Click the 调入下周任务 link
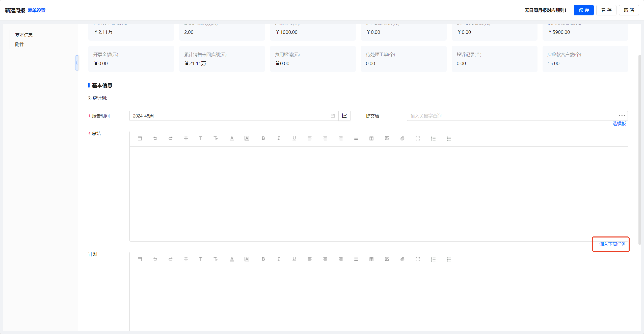This screenshot has height=334, width=644. tap(612, 244)
